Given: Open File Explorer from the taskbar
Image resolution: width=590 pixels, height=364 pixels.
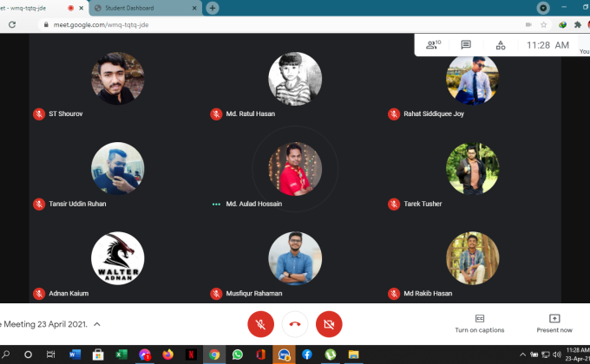Looking at the screenshot, I should click(353, 354).
